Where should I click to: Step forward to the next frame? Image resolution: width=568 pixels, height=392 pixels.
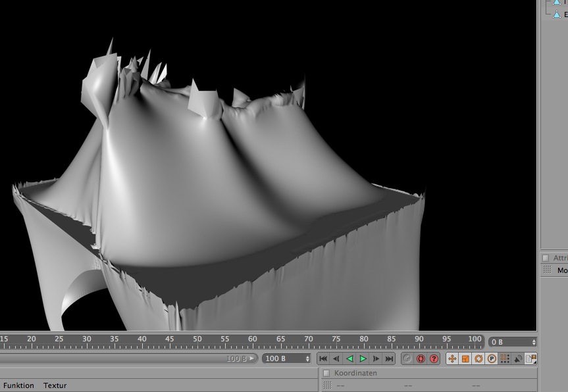click(376, 358)
